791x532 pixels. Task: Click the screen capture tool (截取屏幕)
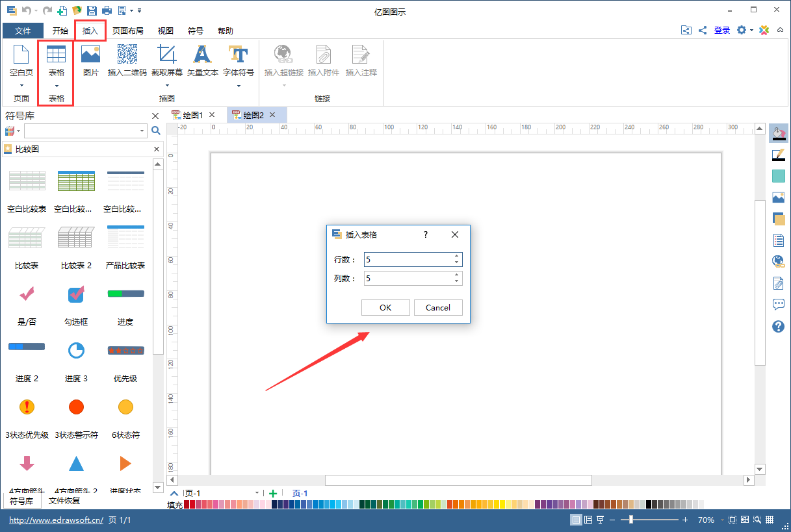tap(167, 60)
